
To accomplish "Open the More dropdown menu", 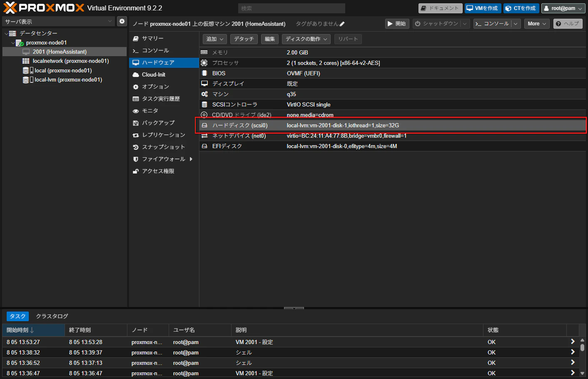I will (537, 24).
